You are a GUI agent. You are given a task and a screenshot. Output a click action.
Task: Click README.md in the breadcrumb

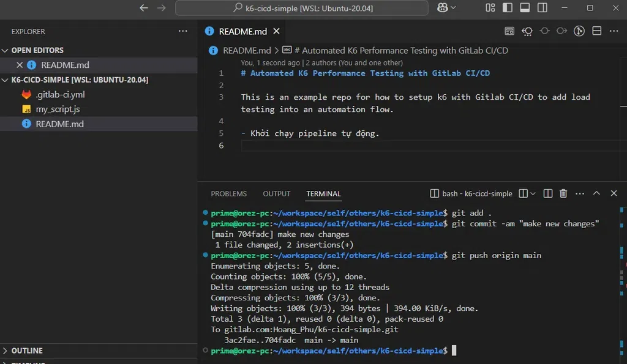246,50
